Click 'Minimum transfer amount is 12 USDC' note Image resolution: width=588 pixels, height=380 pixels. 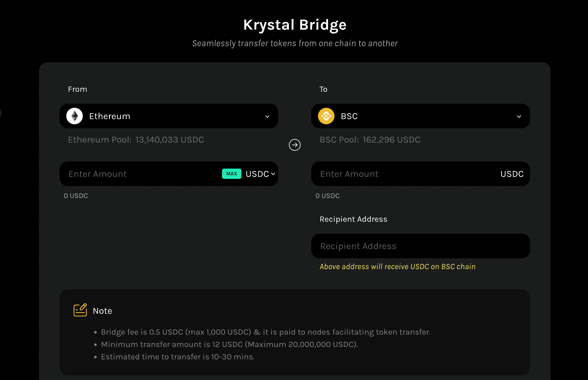230,344
